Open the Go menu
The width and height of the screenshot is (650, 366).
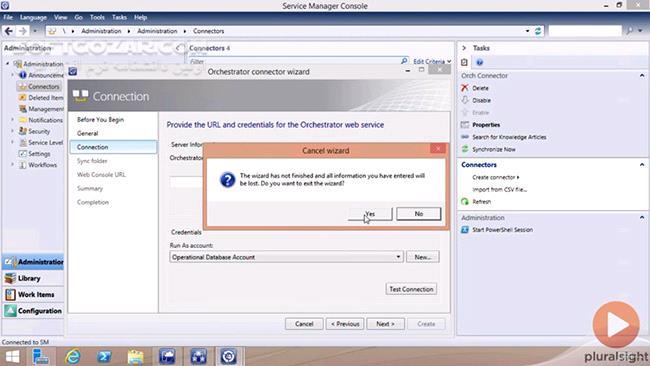(x=78, y=17)
